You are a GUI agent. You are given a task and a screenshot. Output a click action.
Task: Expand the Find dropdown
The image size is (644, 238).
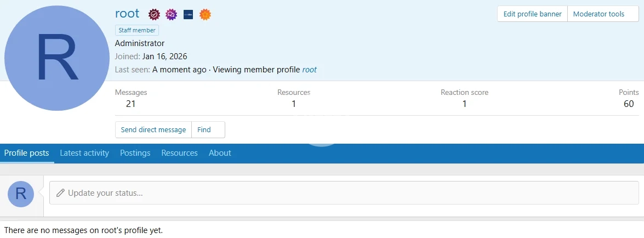click(x=208, y=130)
